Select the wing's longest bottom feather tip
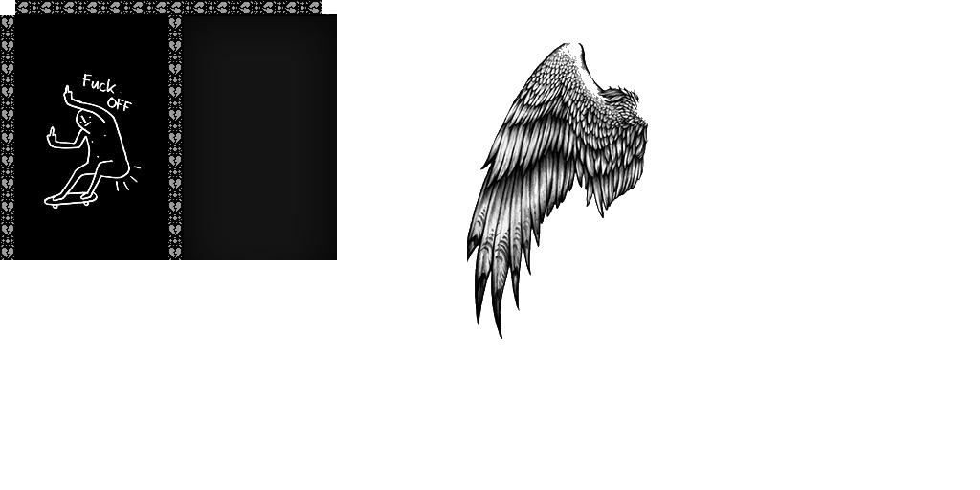This screenshot has height=490, width=980. click(x=499, y=328)
